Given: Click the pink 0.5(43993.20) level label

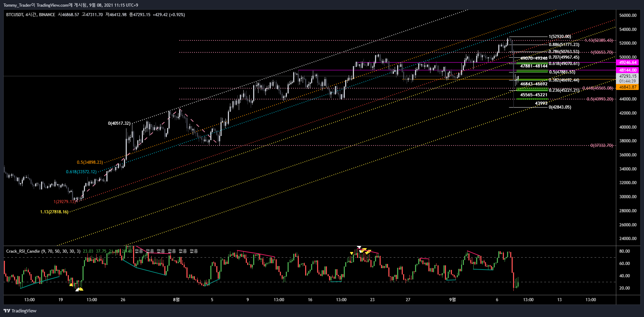Looking at the screenshot, I should [x=600, y=99].
